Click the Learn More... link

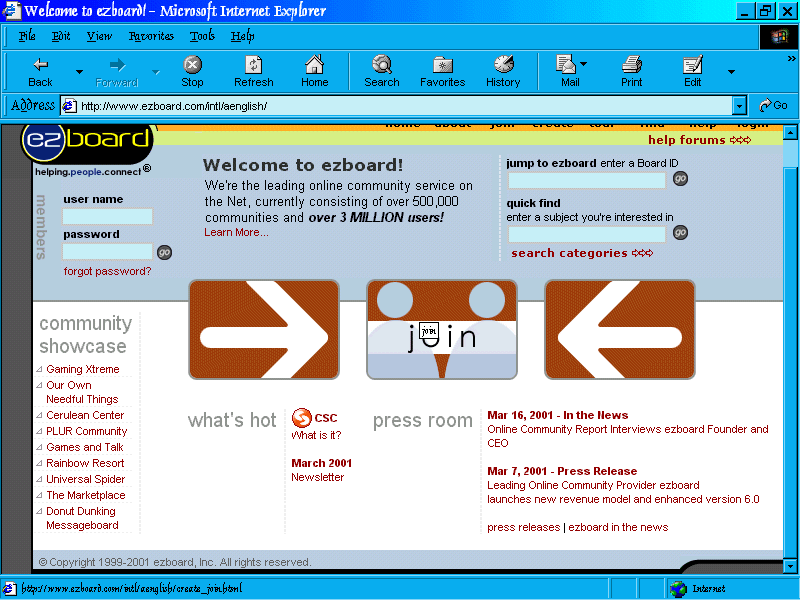click(236, 232)
